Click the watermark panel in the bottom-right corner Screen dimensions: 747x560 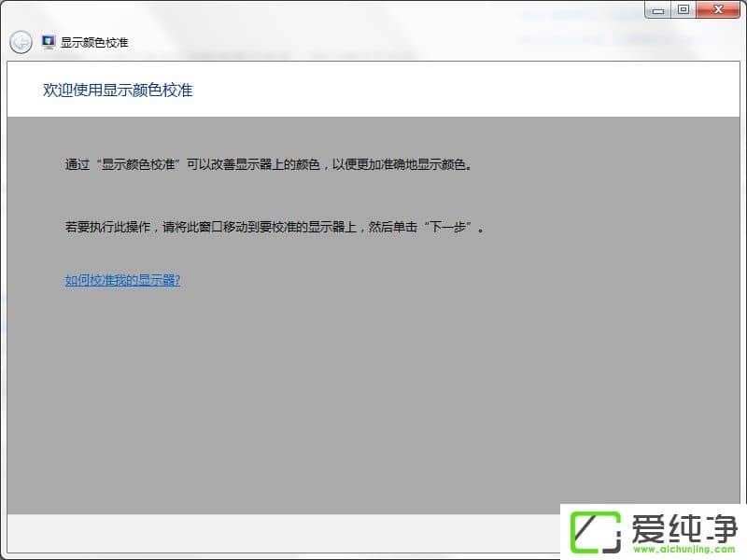tap(654, 532)
